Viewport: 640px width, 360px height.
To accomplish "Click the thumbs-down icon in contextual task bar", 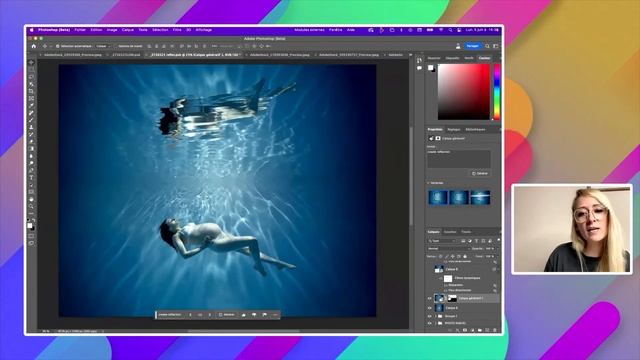I will coord(254,315).
